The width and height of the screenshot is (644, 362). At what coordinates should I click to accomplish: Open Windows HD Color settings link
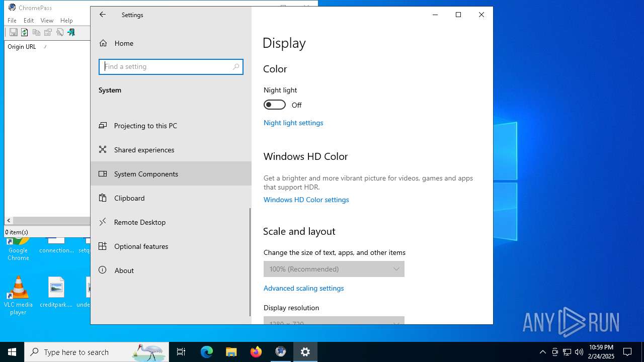coord(306,200)
